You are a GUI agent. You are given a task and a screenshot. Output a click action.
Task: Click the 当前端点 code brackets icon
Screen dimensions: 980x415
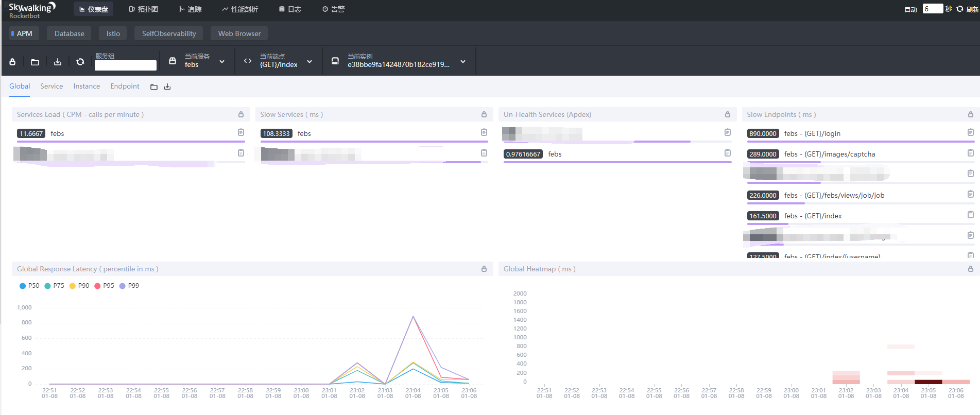pyautogui.click(x=248, y=61)
